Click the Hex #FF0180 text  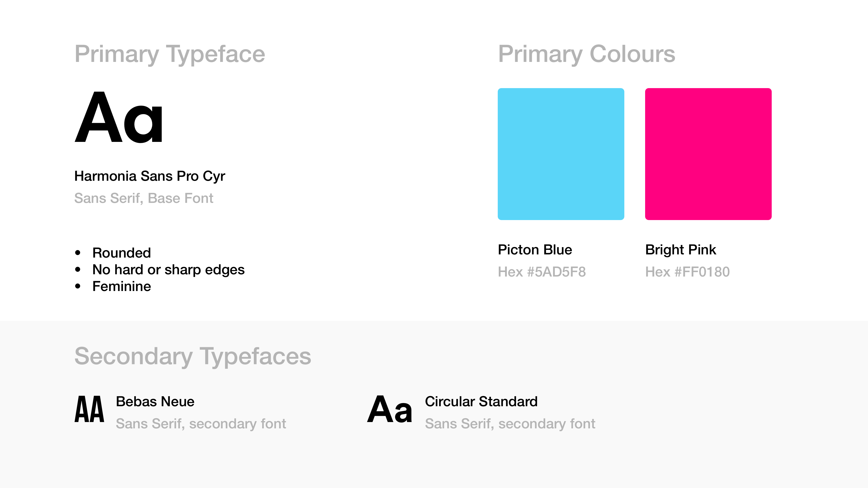pyautogui.click(x=687, y=272)
